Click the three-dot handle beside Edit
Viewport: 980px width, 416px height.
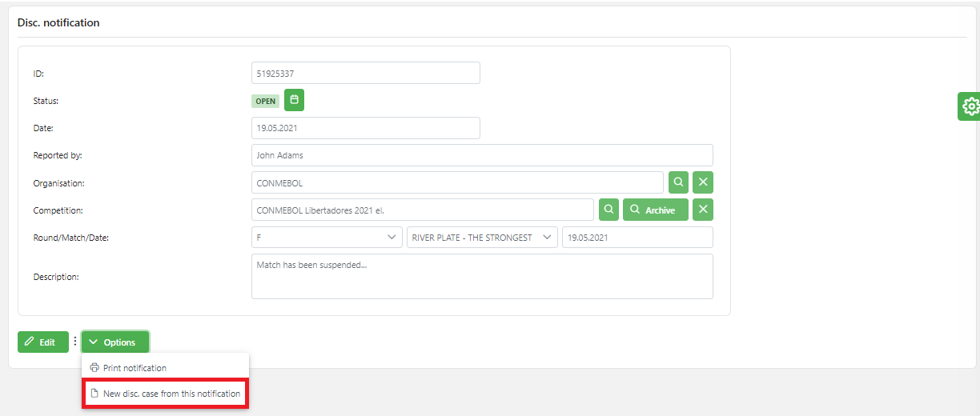pyautogui.click(x=75, y=342)
